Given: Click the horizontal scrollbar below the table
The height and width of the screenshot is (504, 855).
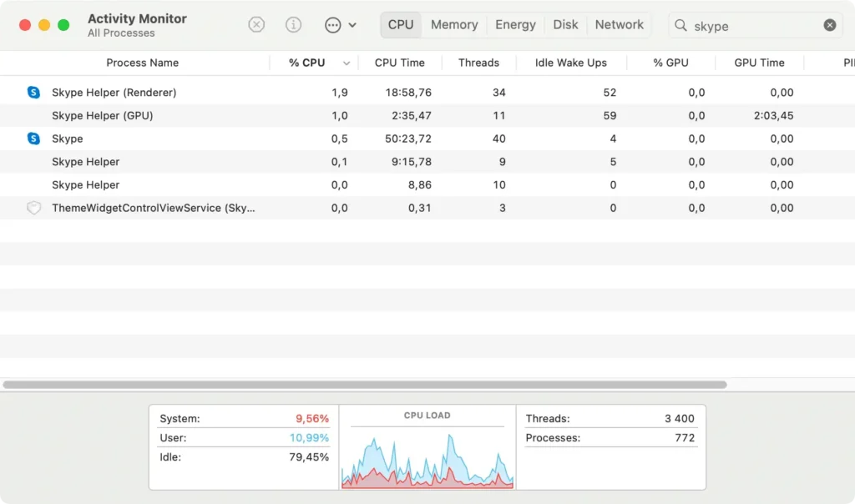Looking at the screenshot, I should (x=365, y=385).
